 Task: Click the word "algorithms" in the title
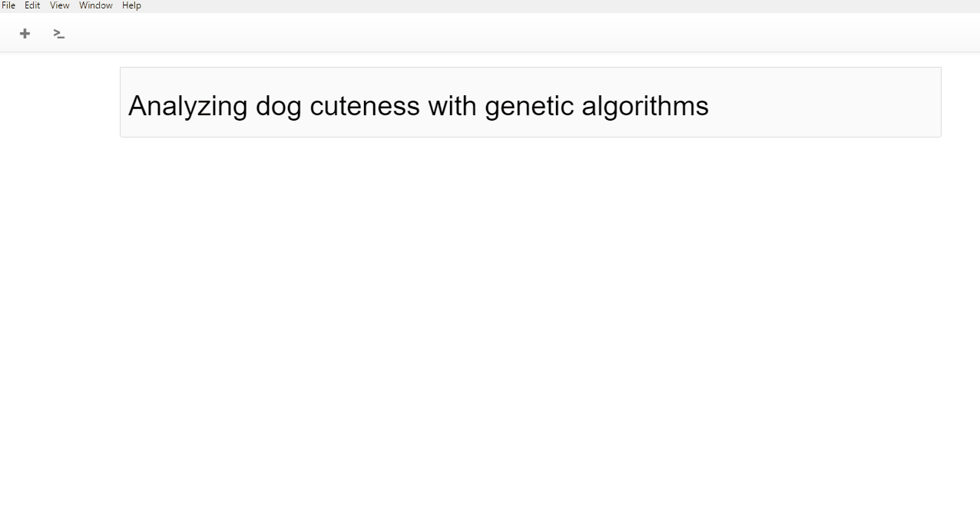(645, 106)
